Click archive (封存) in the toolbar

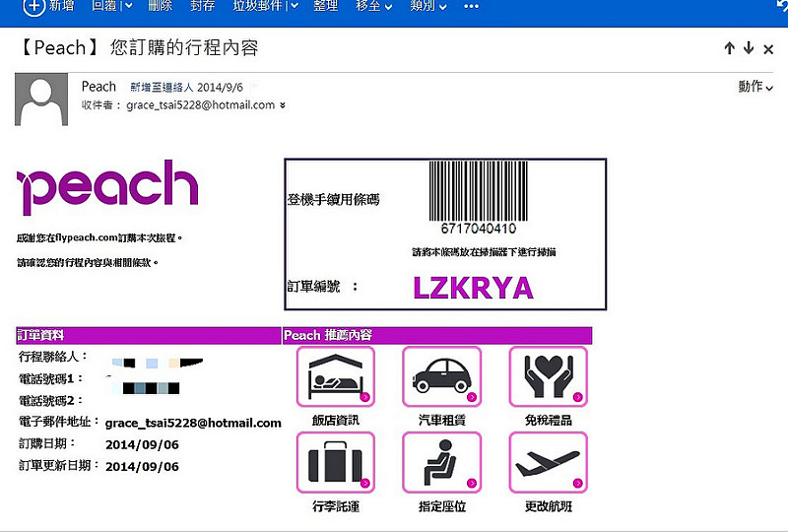tap(203, 6)
